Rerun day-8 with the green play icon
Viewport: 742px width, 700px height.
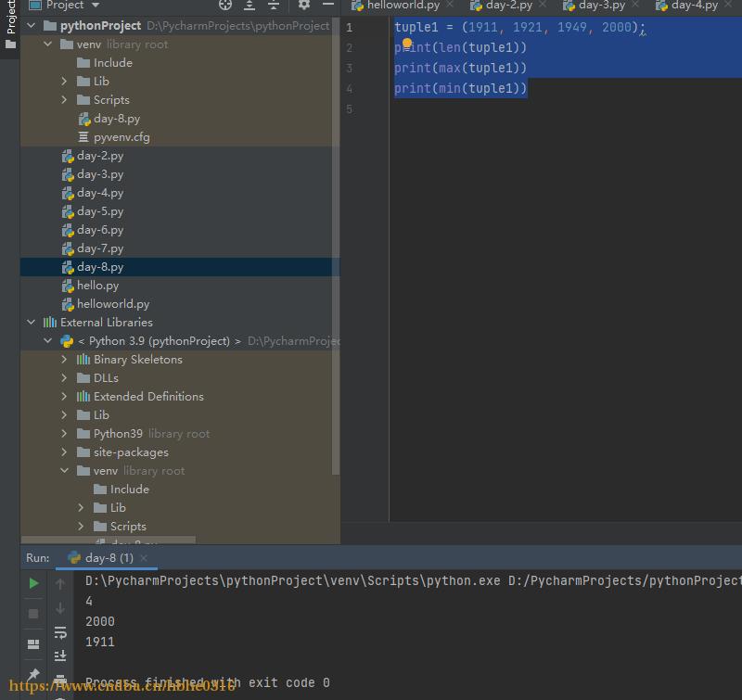pos(33,583)
